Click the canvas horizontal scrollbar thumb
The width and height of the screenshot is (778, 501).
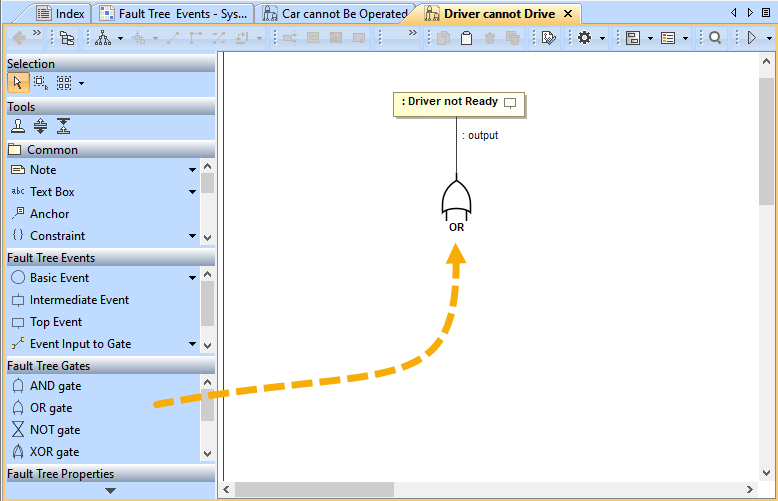[314, 490]
